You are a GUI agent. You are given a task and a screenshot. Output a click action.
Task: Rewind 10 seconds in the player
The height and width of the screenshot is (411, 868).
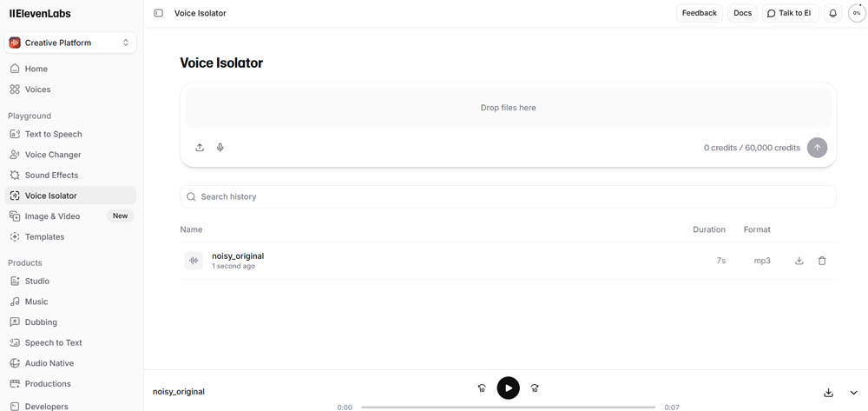(482, 388)
